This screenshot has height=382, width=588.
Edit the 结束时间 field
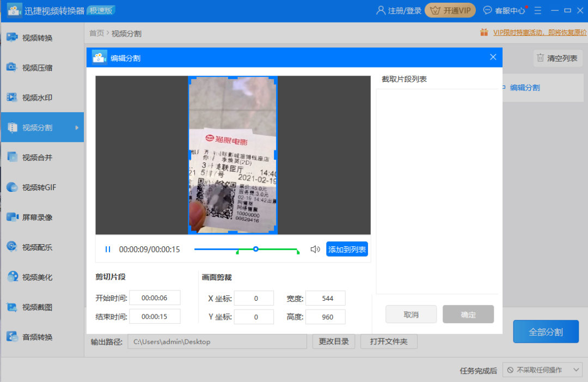155,316
